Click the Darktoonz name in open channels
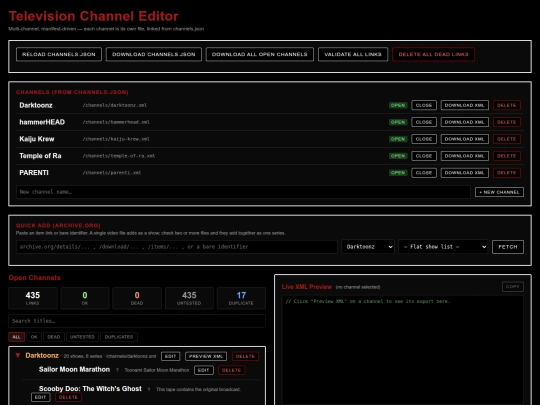 42,355
